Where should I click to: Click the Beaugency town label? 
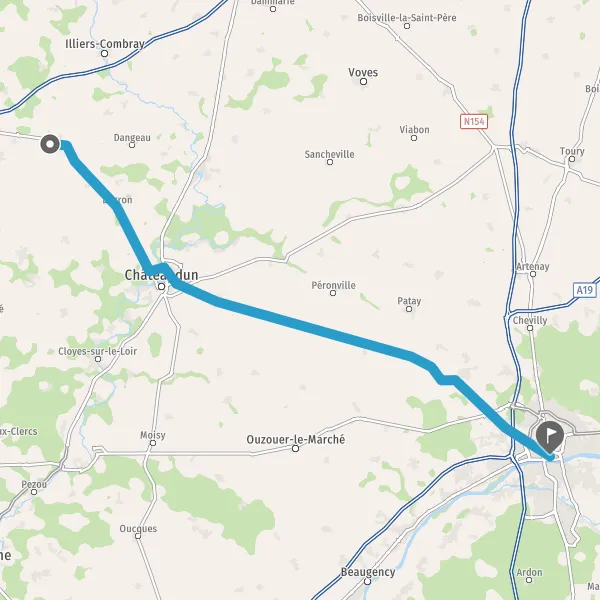point(368,572)
